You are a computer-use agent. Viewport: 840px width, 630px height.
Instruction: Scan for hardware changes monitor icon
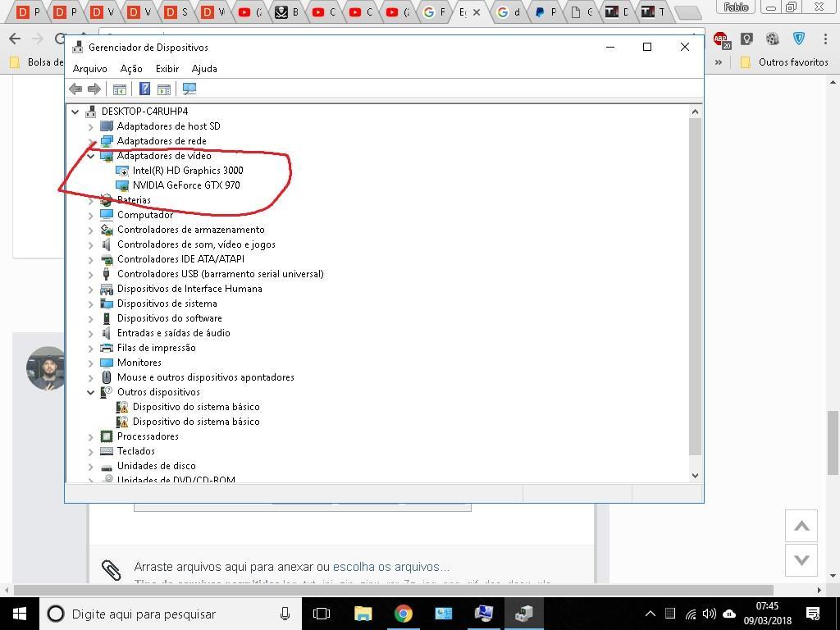click(x=189, y=89)
